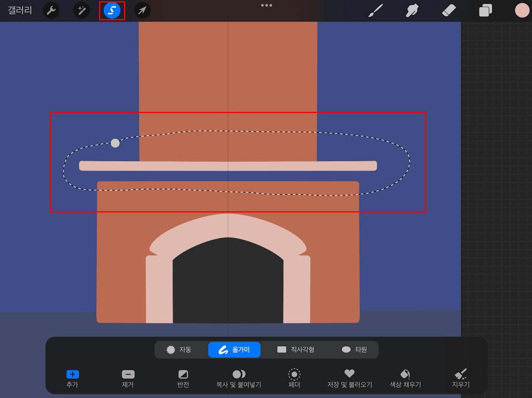The height and width of the screenshot is (398, 532).
Task: Activate the Transform arrow tool
Action: click(x=142, y=10)
